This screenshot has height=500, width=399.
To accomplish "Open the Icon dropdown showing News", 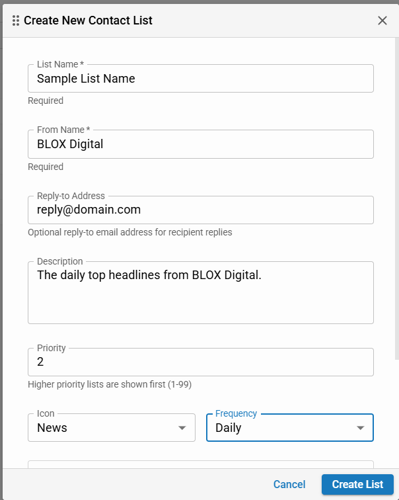I will [112, 428].
